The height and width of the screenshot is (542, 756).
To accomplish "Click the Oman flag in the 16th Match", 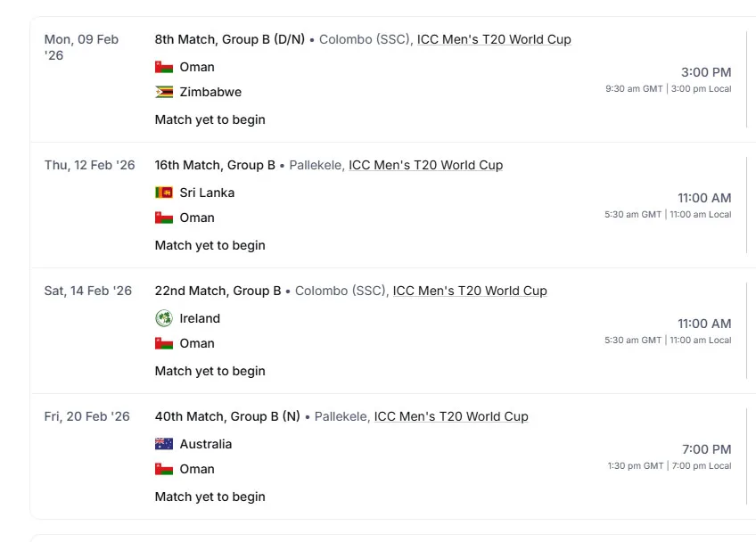I will click(164, 218).
